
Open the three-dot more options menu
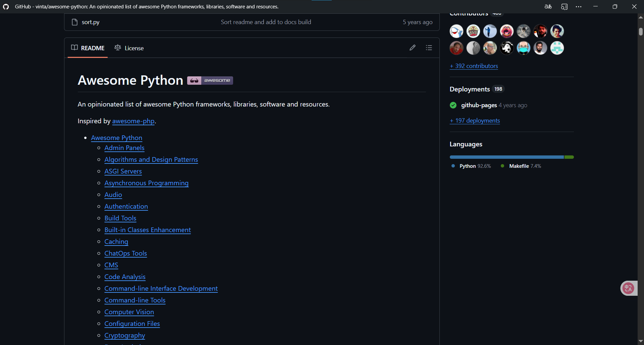(x=579, y=7)
